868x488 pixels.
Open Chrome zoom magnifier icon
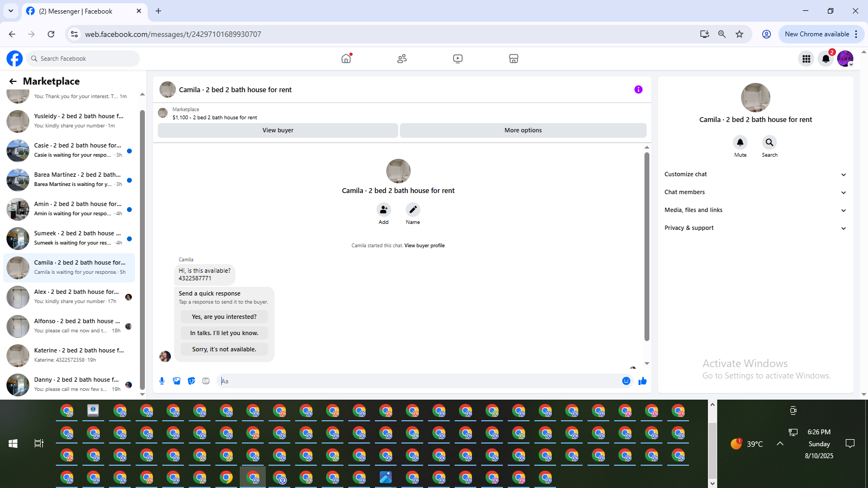click(x=722, y=34)
